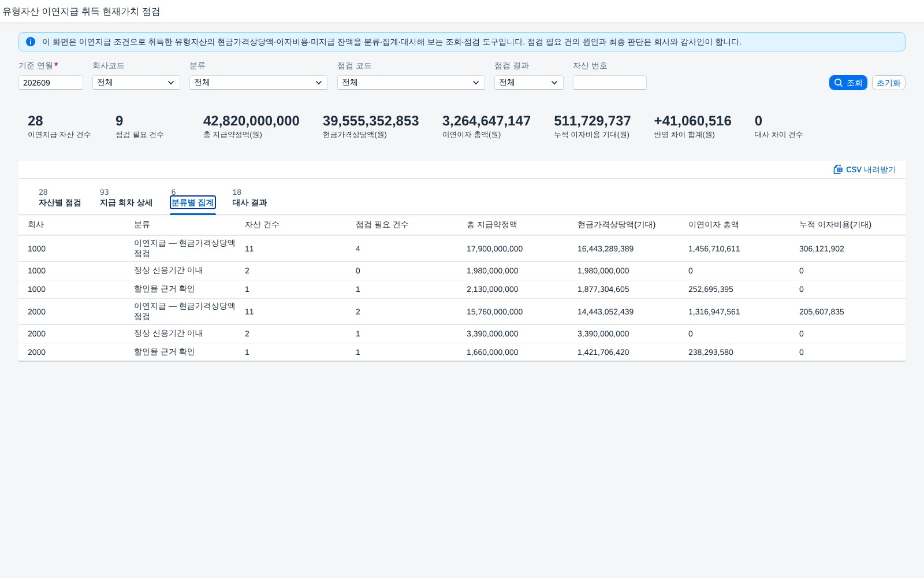Click the 1,421,706,420 cell
Image resolution: width=924 pixels, height=578 pixels.
(603, 353)
